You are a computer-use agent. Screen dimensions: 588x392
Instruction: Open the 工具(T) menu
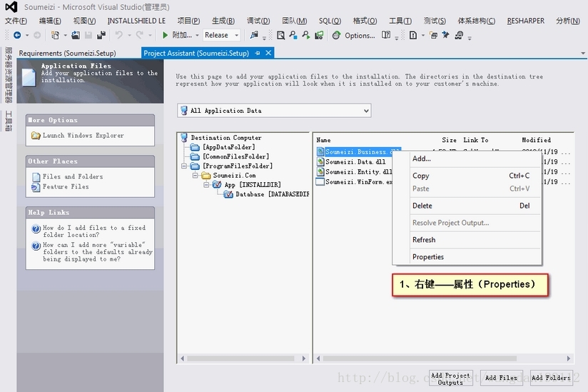[x=400, y=21]
